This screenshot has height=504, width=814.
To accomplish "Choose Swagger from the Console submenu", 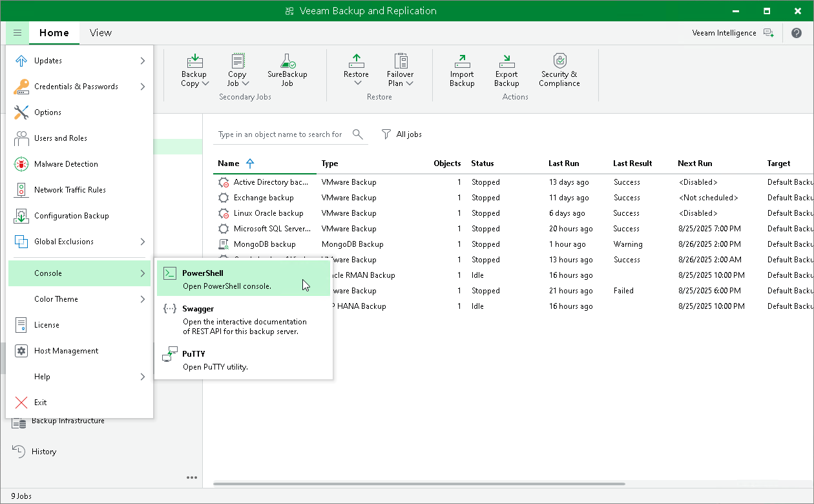I will point(244,320).
